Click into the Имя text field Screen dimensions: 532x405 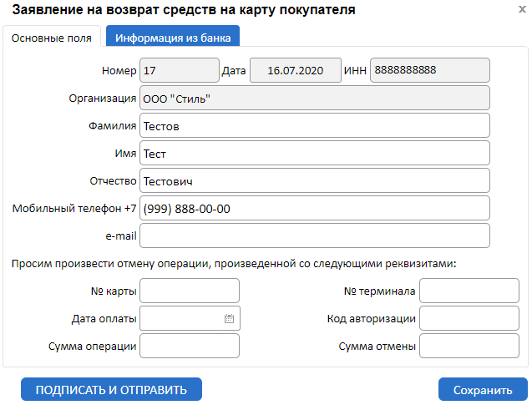click(x=314, y=154)
